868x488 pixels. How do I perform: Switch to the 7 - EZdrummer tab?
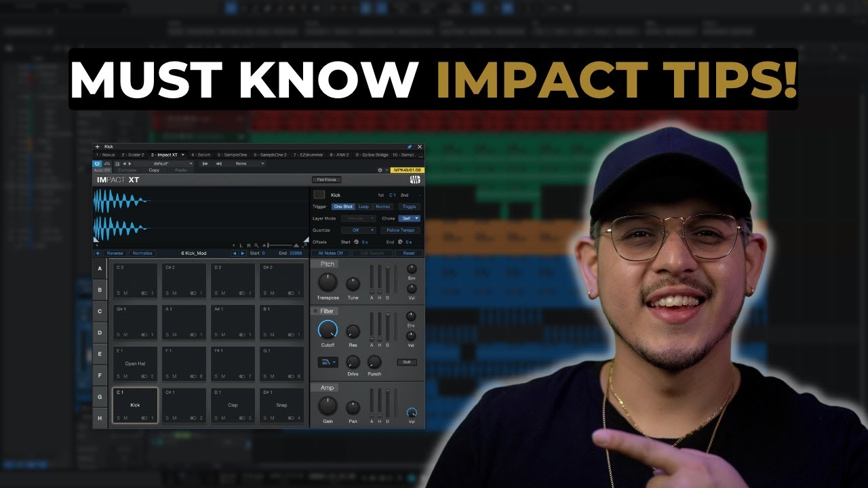click(308, 155)
